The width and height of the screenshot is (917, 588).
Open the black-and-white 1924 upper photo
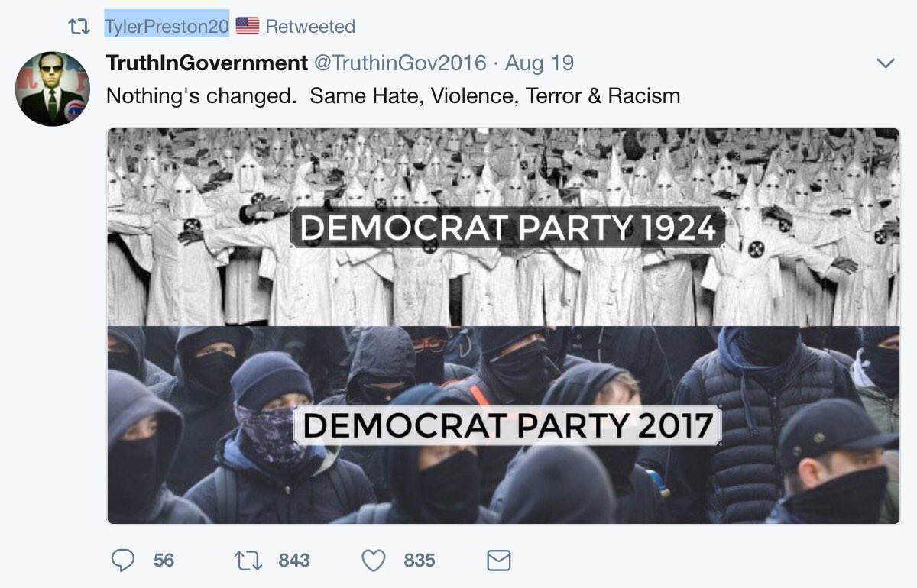click(x=504, y=227)
